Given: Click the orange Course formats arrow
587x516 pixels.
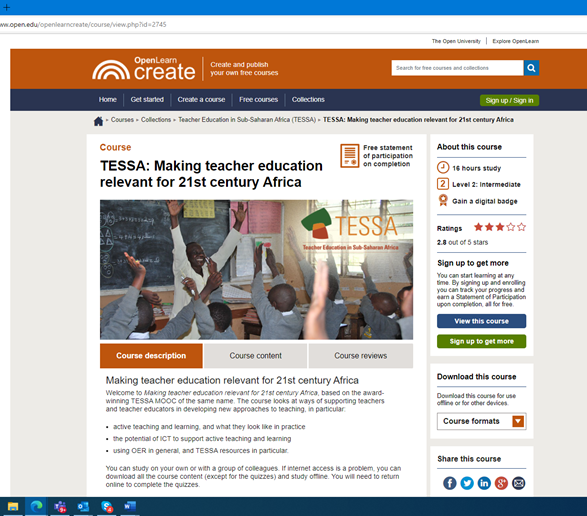Looking at the screenshot, I should point(518,421).
